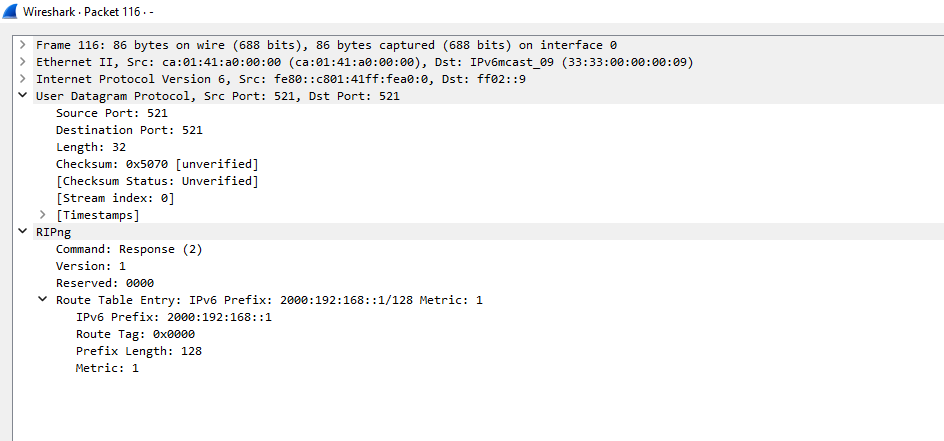Select the Checksum Status: Unverified line
Image resolution: width=944 pixels, height=441 pixels.
[157, 181]
